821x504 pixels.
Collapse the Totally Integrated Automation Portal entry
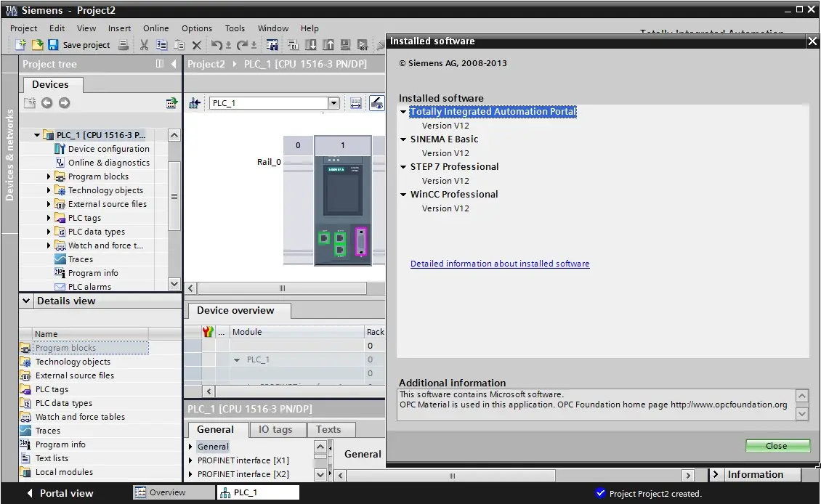[403, 112]
